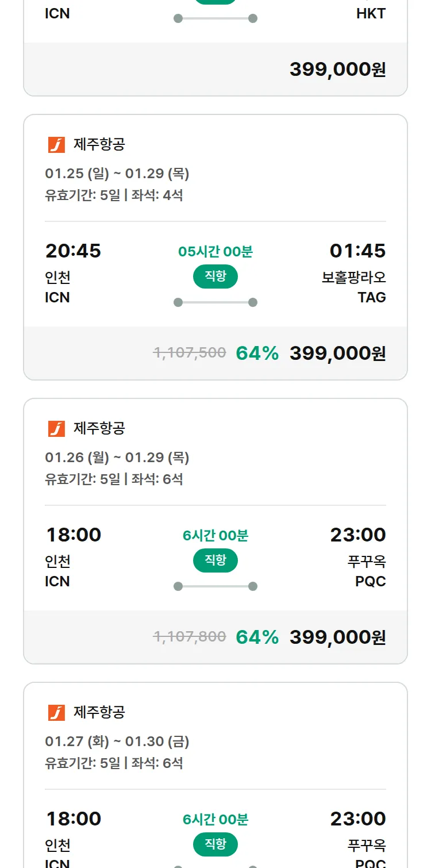
Task: Open 01.27 (화) ~ 01.30 (금) date range
Action: pyautogui.click(x=117, y=742)
